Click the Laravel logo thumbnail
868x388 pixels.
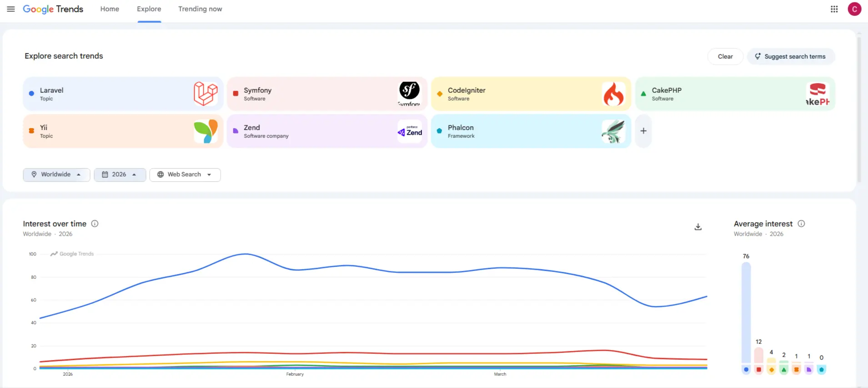coord(206,94)
